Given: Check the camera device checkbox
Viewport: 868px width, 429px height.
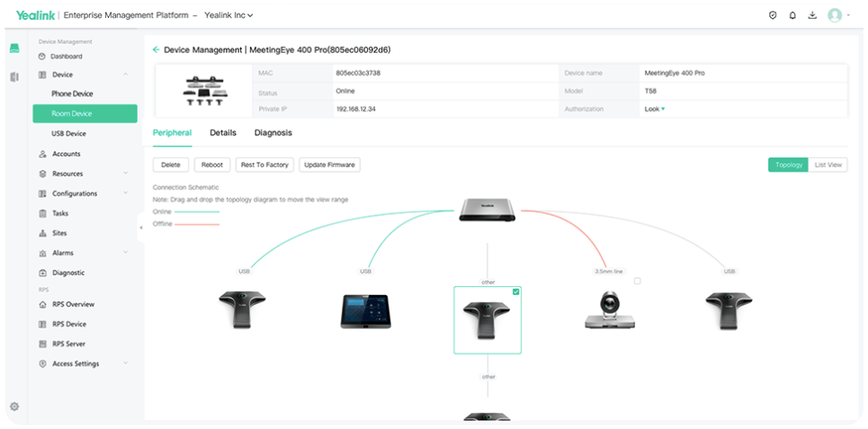Looking at the screenshot, I should pos(637,282).
